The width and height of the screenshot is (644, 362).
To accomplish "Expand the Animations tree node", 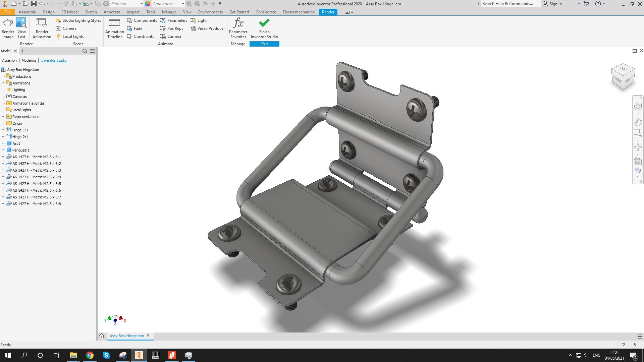I will point(3,83).
